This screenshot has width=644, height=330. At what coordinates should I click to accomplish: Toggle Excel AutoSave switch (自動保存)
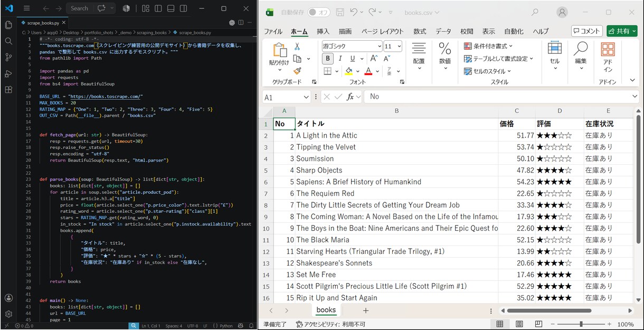[319, 12]
